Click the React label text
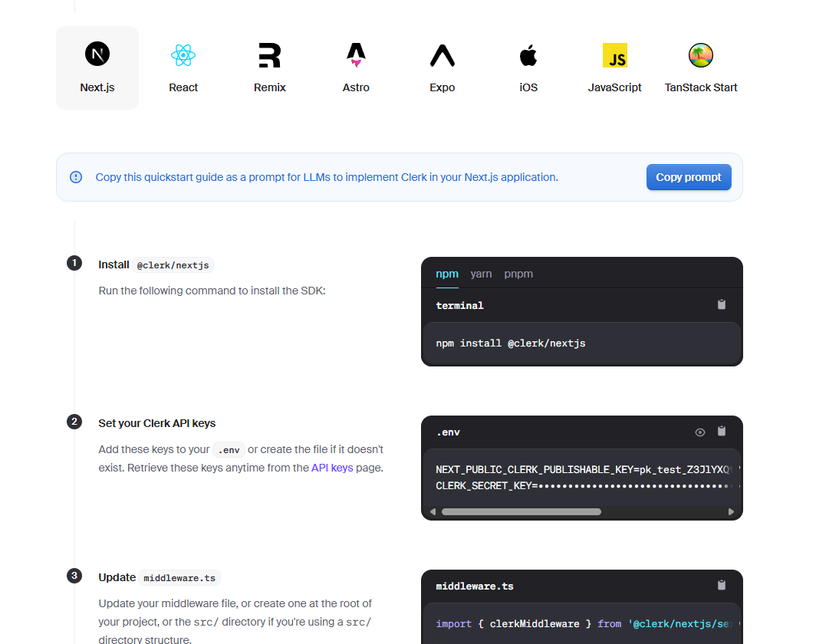 click(183, 87)
